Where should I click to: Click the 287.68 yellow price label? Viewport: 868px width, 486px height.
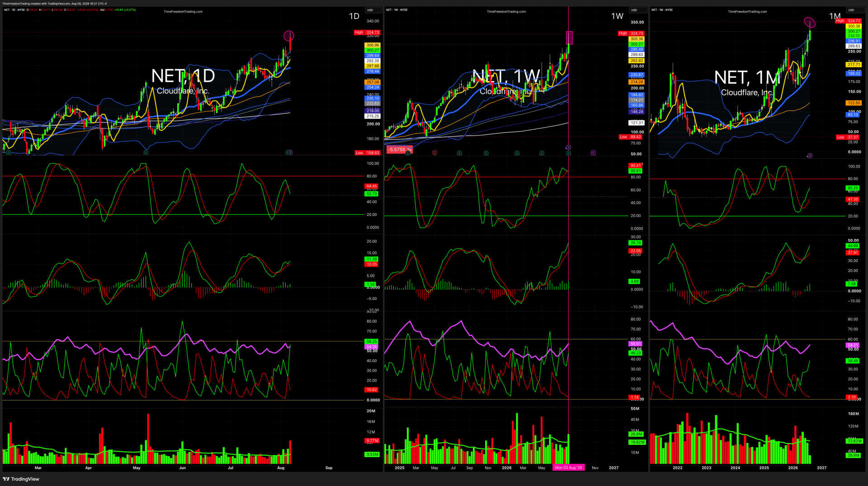373,66
